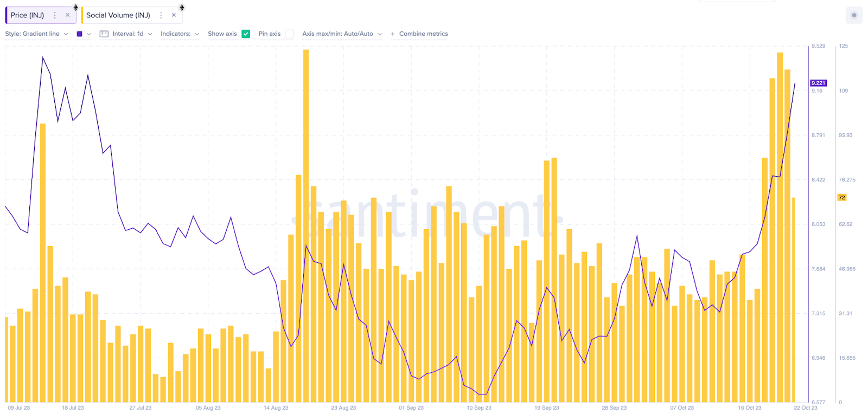Open the Axis max/min: Auto/Auto dropdown
The height and width of the screenshot is (414, 868).
coord(342,34)
